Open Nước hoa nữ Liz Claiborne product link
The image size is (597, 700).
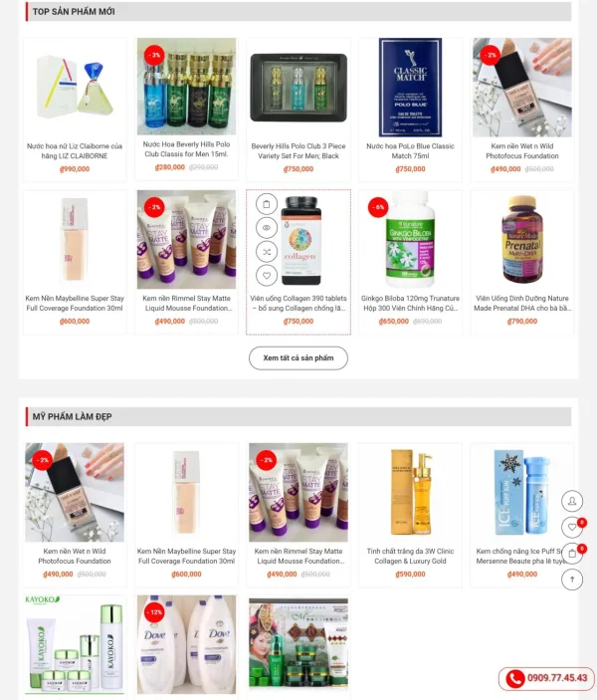click(75, 151)
